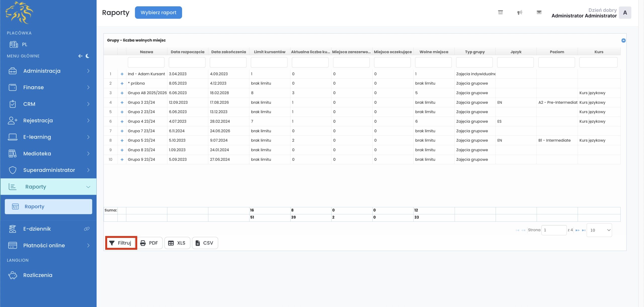Jump to last page arrow
Image resolution: width=644 pixels, height=307 pixels.
tap(584, 230)
